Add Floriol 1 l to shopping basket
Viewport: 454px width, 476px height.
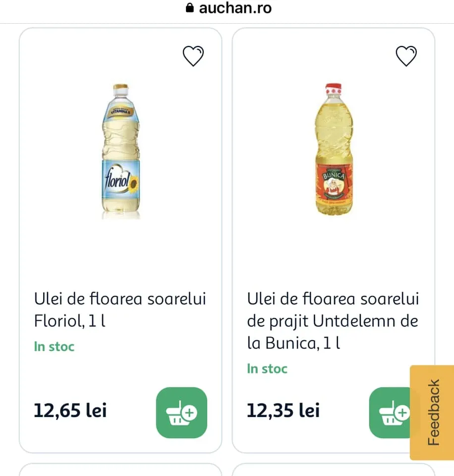pyautogui.click(x=181, y=413)
